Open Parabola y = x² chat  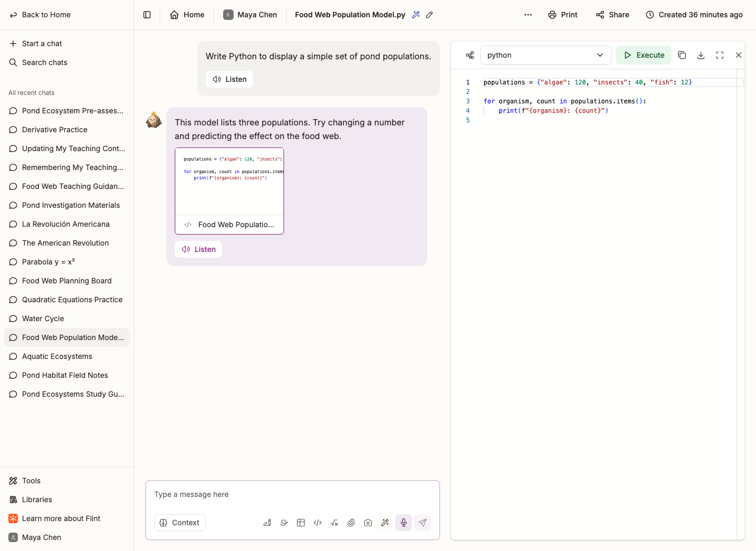67,262
